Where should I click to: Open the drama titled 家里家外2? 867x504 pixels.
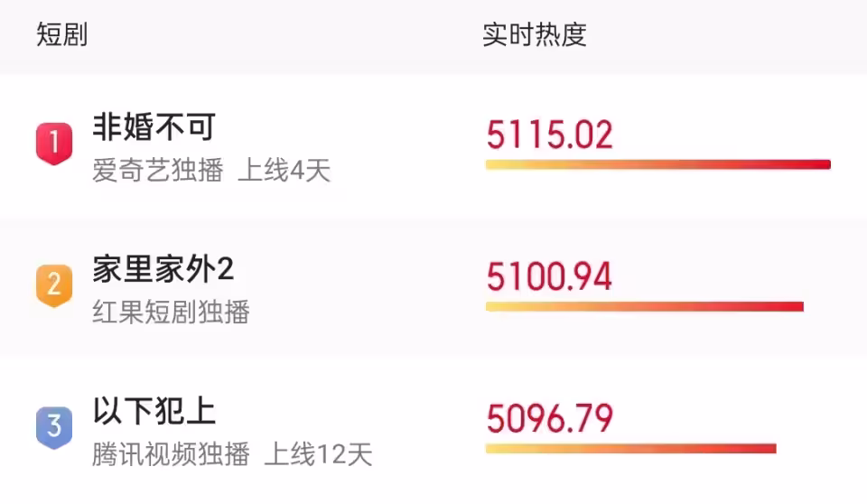coord(163,268)
